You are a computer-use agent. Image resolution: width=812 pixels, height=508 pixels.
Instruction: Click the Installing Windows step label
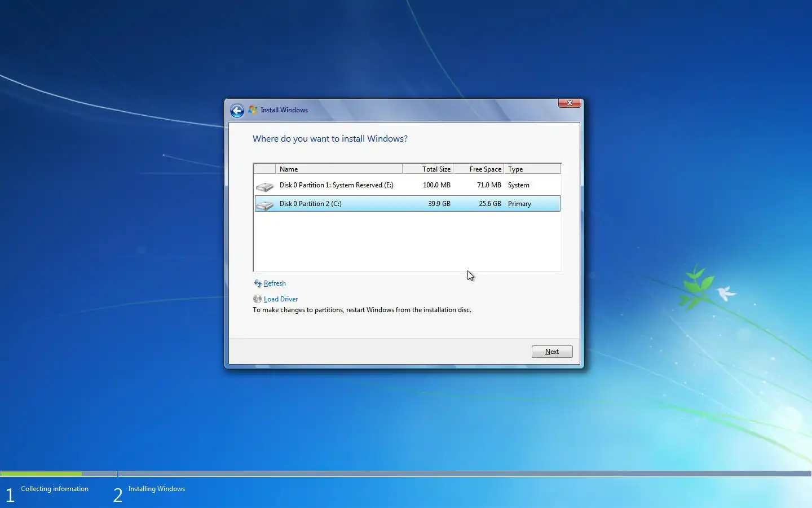(x=157, y=489)
